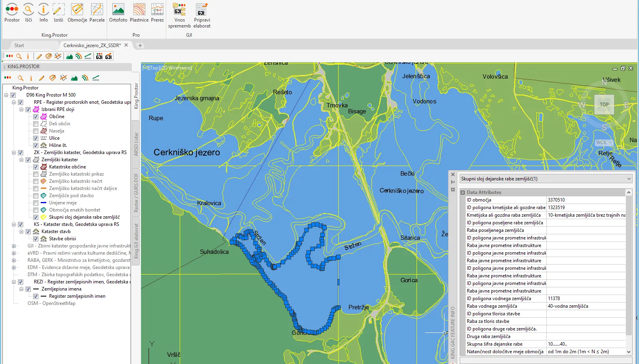Image resolution: width=639 pixels, height=364 pixels.
Task: Activate the Izriši drawing tool
Action: pyautogui.click(x=58, y=10)
